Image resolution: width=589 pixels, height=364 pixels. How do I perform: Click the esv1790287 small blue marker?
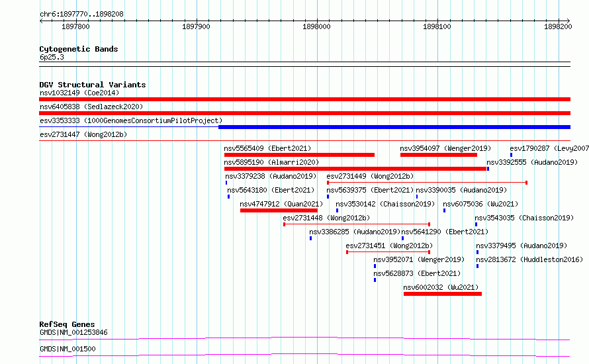[512, 155]
